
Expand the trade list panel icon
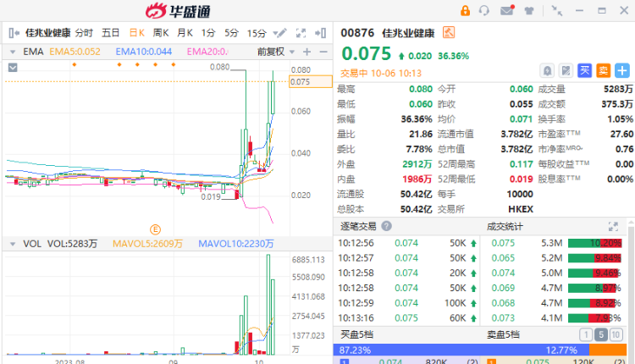613,226
